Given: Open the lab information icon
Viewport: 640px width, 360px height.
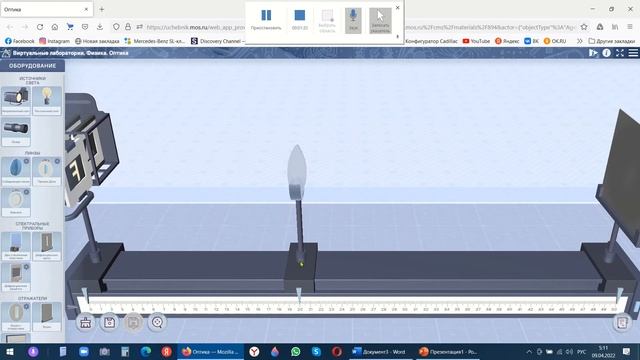Looking at the screenshot, I should tap(607, 53).
